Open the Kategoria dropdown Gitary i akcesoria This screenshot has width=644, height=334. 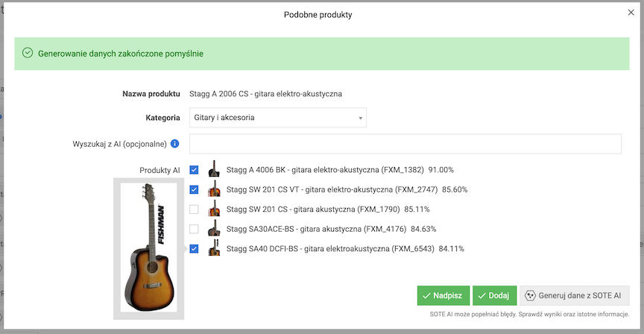tap(277, 118)
